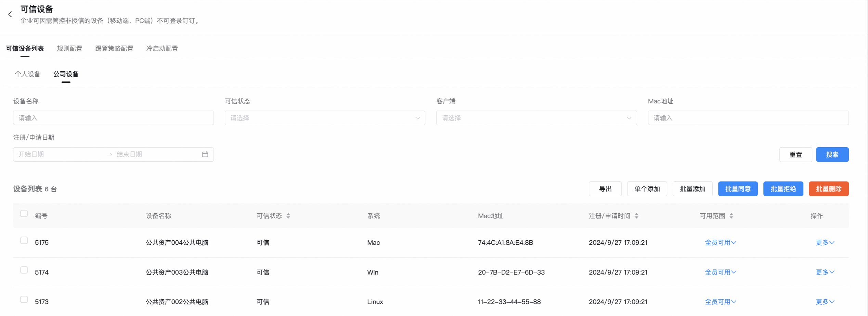Reject selected devices with 批量拒绝
This screenshot has width=868, height=316.
[x=783, y=189]
